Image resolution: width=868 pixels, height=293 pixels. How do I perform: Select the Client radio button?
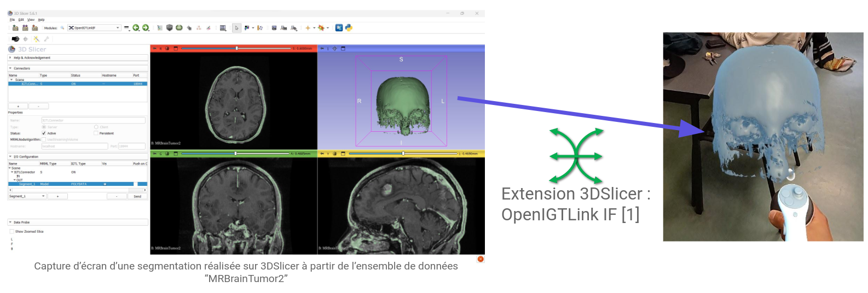click(96, 127)
